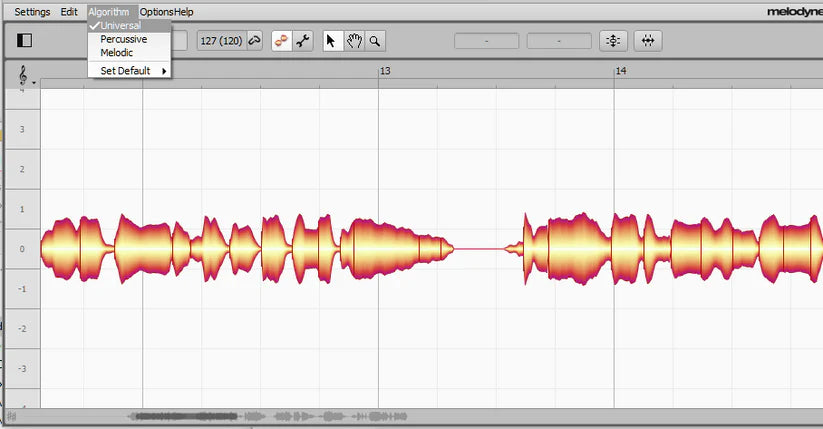The image size is (823, 429).
Task: Open the Options menu
Action: (x=156, y=12)
